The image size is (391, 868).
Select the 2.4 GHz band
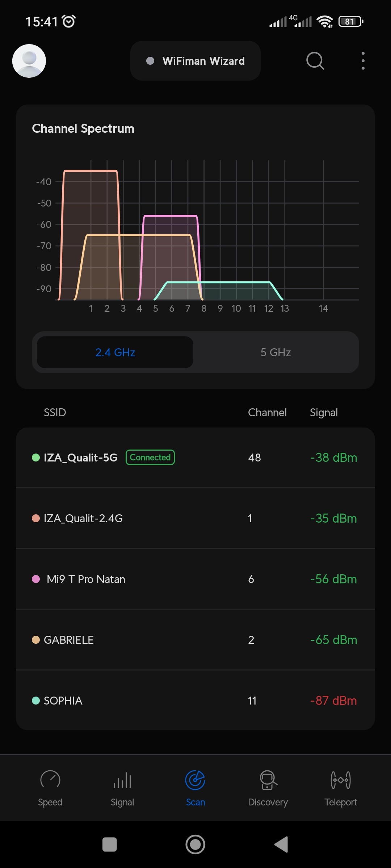click(x=115, y=352)
